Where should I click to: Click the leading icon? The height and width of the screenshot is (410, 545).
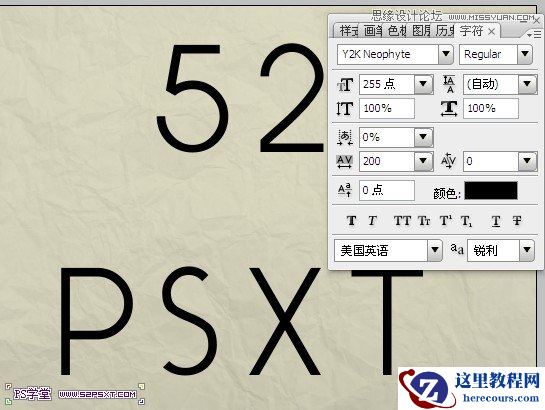click(x=449, y=84)
